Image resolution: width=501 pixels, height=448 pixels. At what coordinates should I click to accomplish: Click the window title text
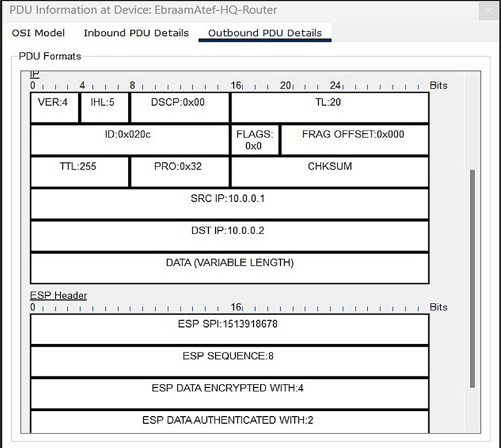(x=143, y=10)
